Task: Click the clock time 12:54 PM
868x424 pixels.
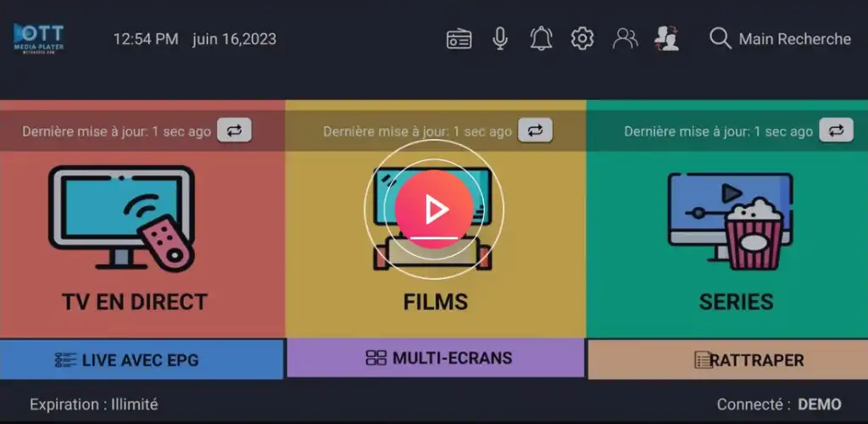Action: (x=146, y=39)
